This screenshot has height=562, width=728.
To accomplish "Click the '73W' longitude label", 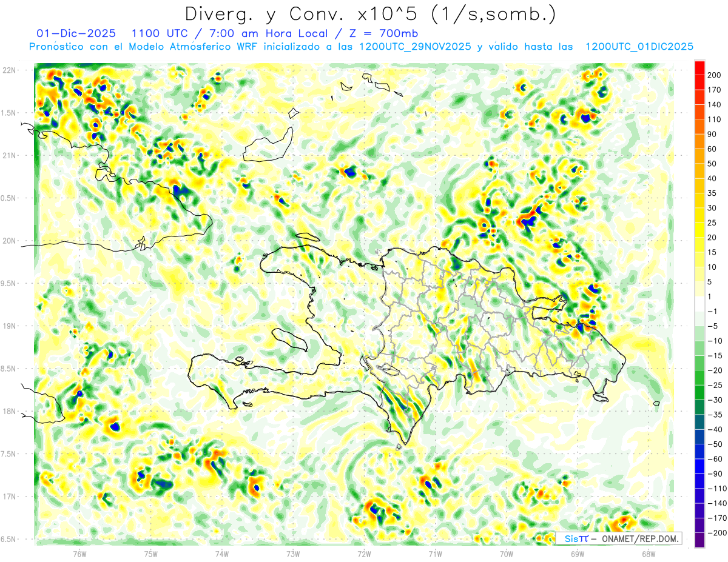I will click(x=293, y=554).
